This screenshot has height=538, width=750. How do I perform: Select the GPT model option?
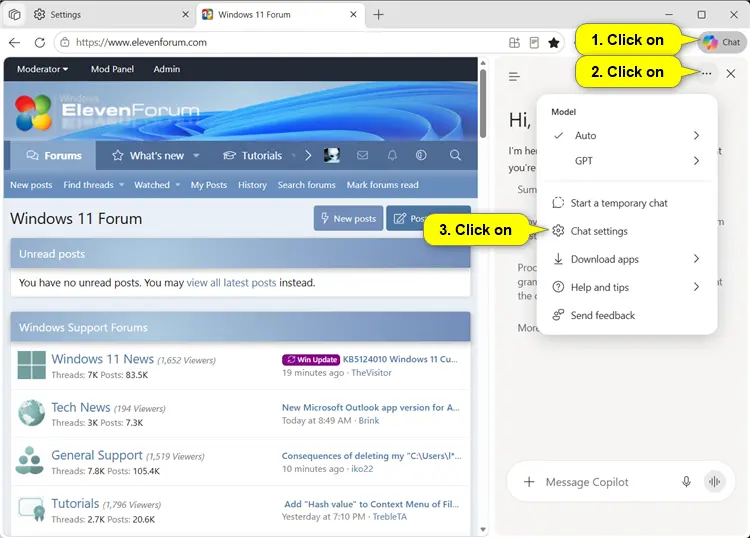click(627, 161)
